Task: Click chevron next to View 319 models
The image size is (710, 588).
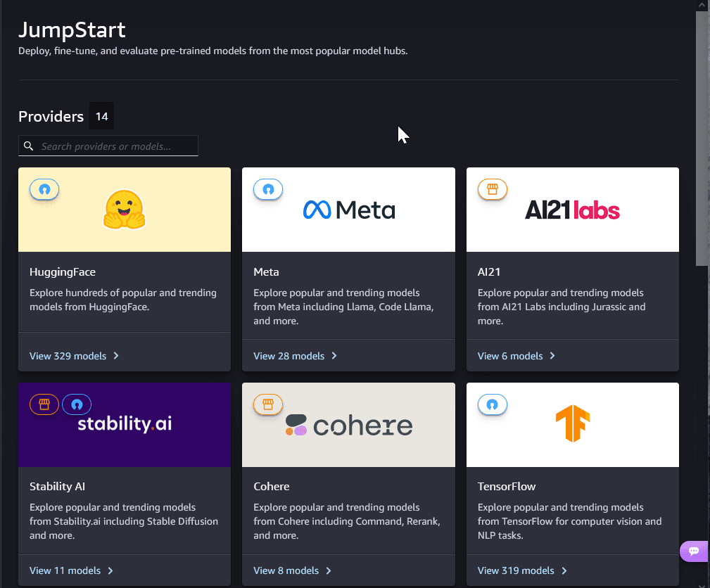Action: (x=564, y=571)
